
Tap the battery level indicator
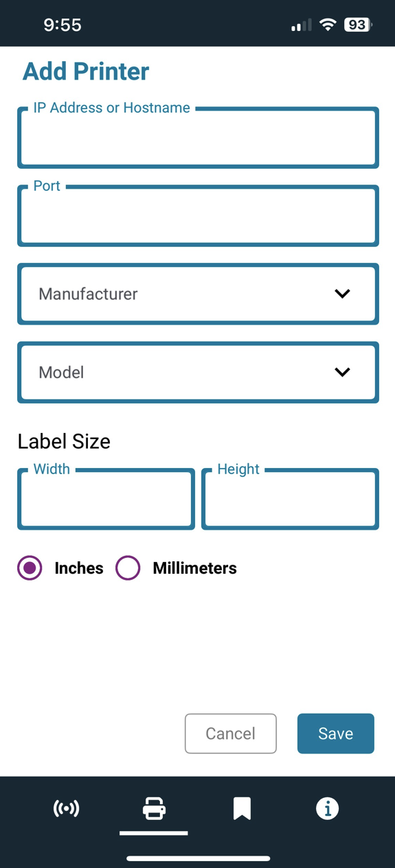click(358, 25)
